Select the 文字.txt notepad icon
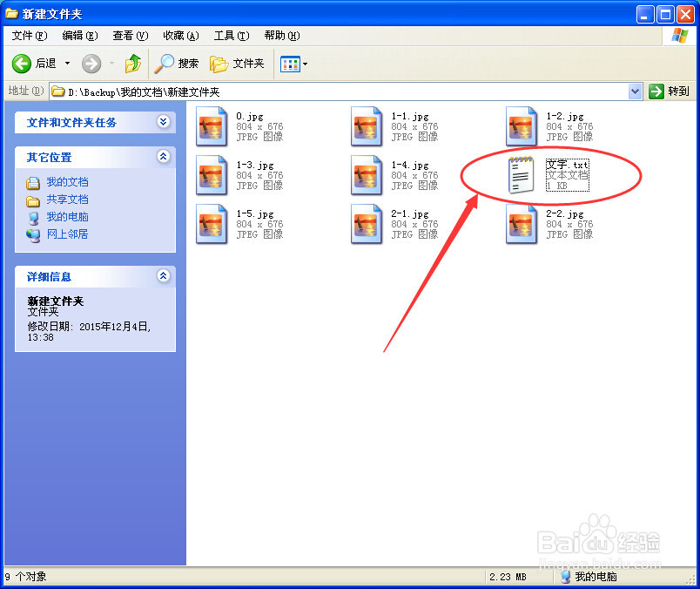 [521, 175]
